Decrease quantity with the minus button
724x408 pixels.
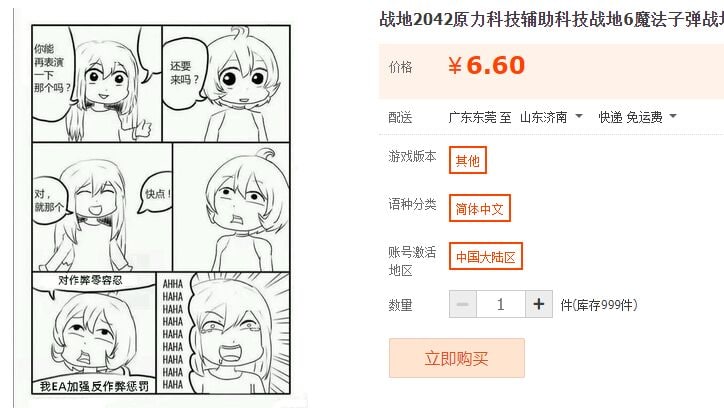click(x=463, y=304)
